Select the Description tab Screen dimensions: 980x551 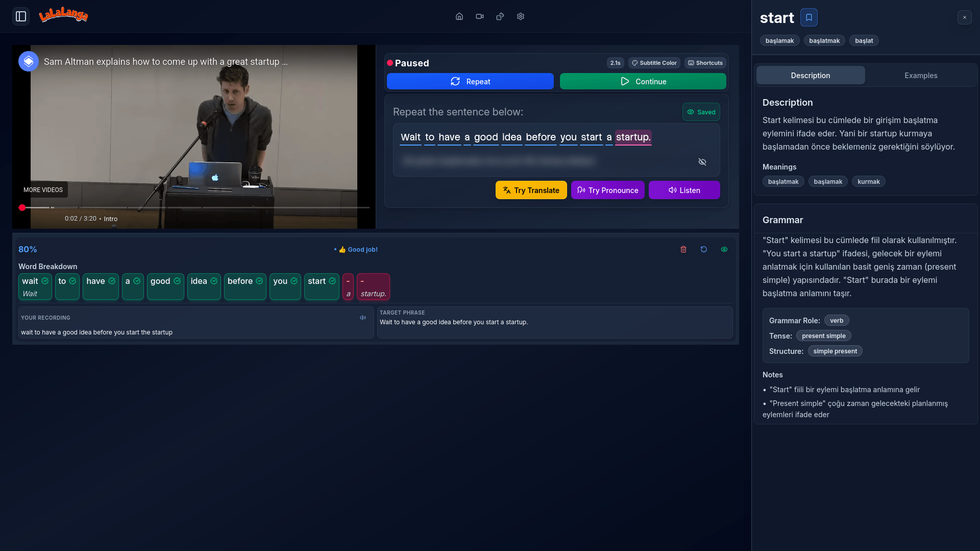click(x=810, y=76)
